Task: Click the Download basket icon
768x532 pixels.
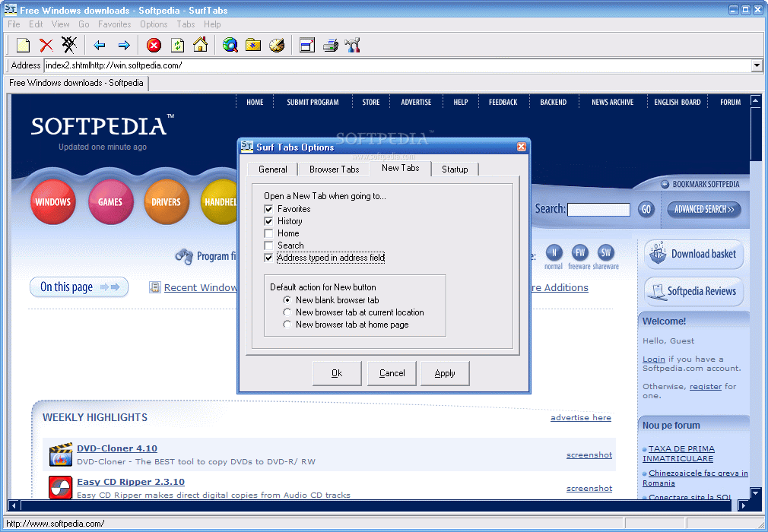Action: [657, 254]
